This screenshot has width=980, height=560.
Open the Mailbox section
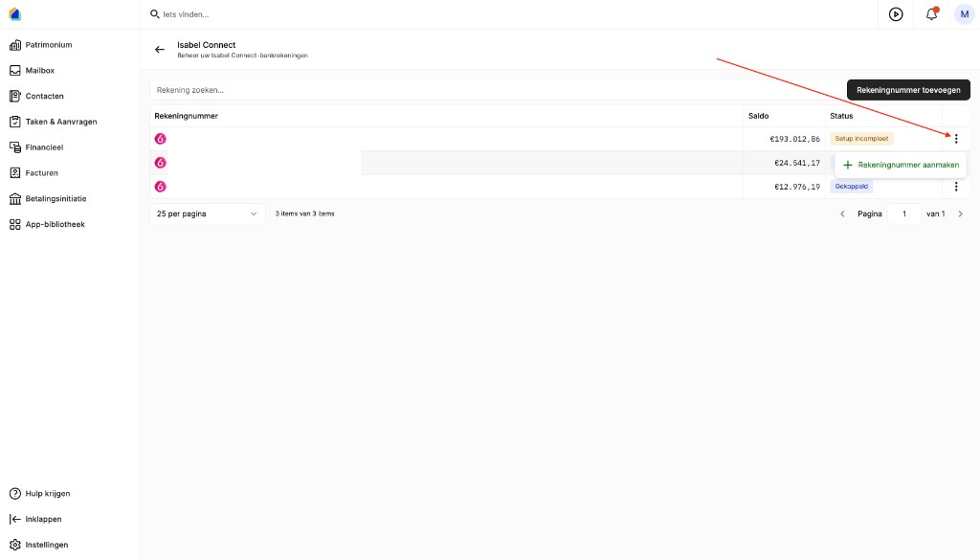40,71
